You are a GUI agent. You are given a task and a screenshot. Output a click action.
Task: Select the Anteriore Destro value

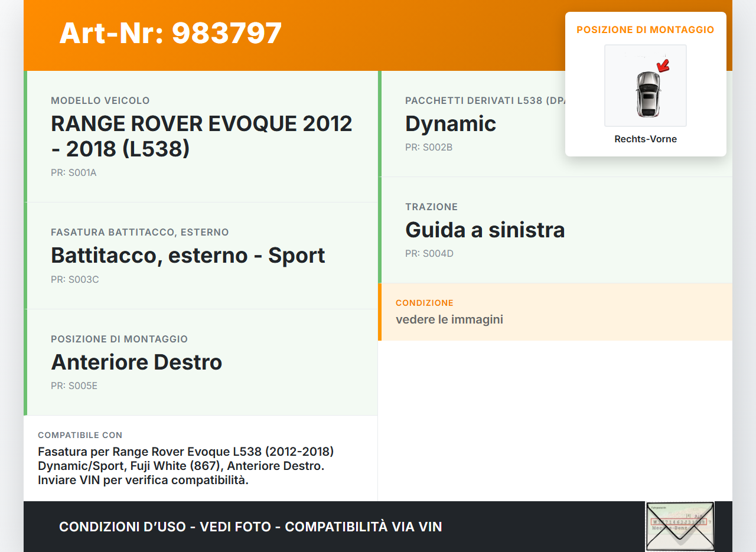pos(136,362)
